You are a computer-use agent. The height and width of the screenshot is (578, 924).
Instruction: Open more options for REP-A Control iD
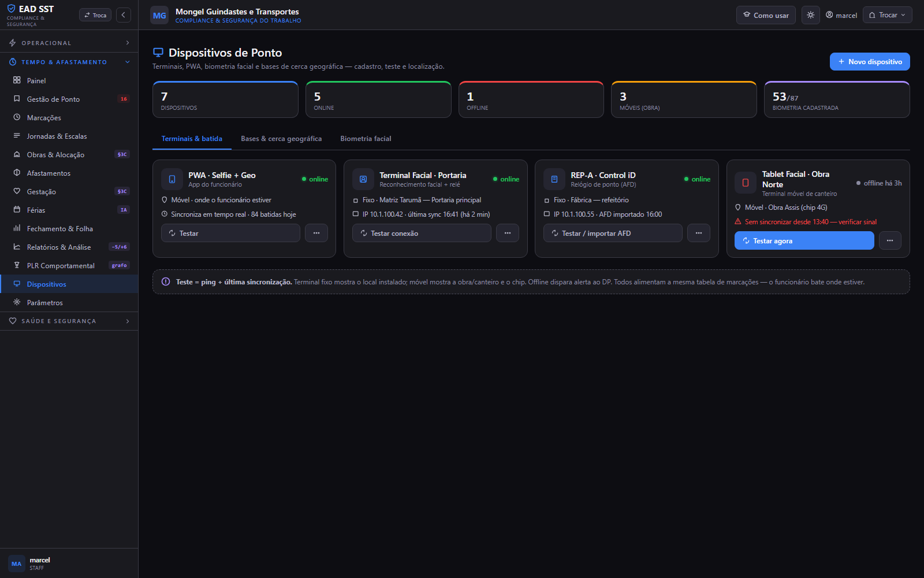coord(699,233)
